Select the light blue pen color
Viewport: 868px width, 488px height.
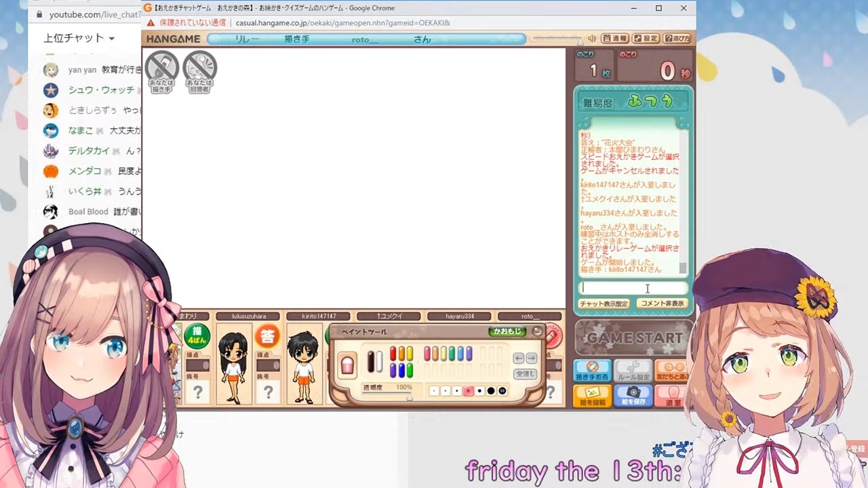(460, 354)
